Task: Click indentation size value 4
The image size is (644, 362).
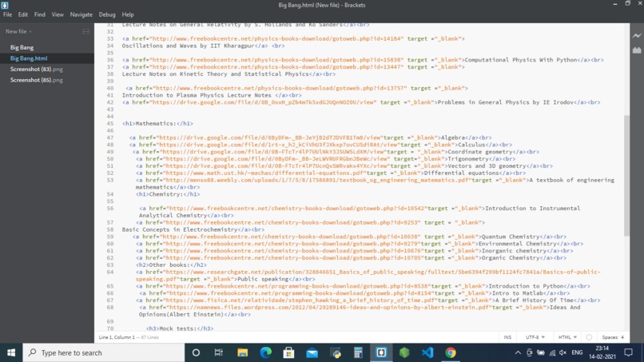Action: (x=622, y=337)
